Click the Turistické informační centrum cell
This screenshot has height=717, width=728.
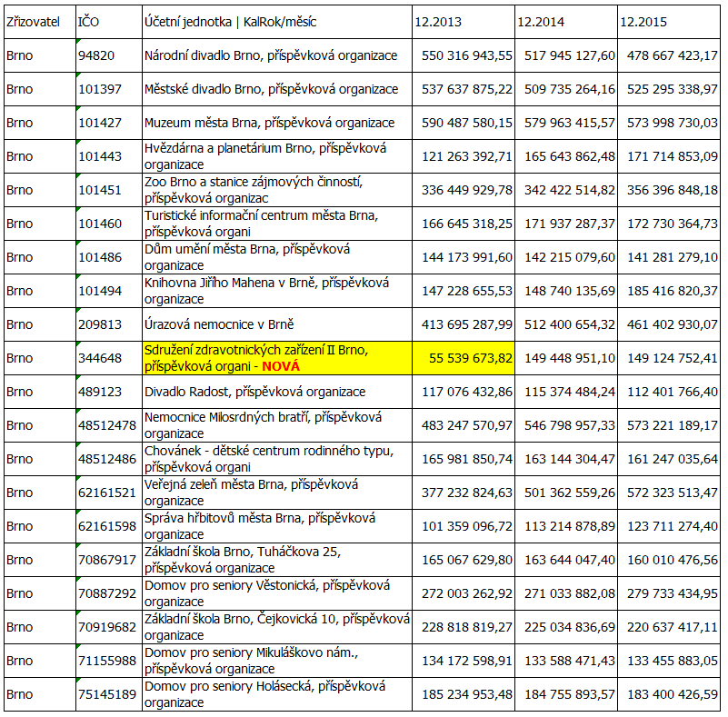(277, 224)
